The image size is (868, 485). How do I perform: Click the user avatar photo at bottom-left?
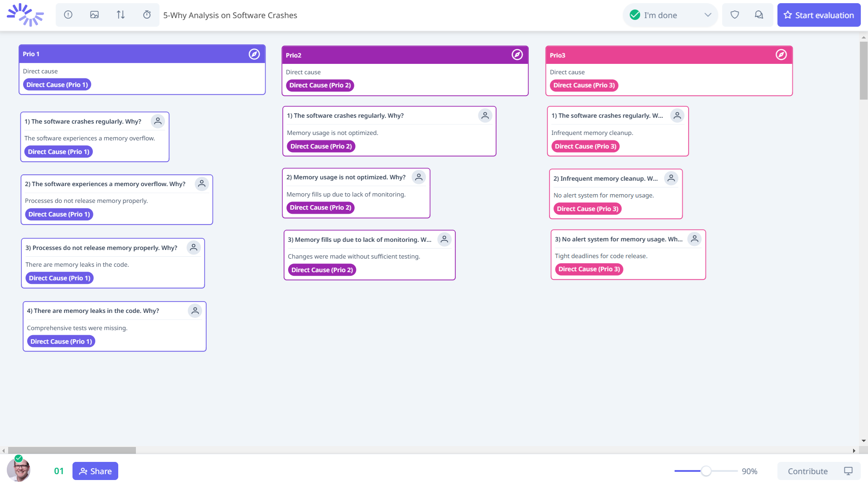point(19,470)
